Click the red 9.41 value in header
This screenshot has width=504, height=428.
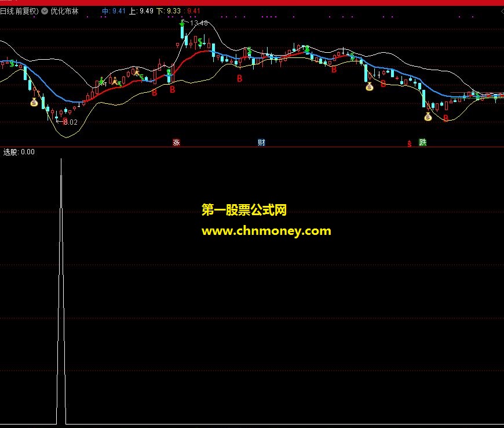point(193,11)
